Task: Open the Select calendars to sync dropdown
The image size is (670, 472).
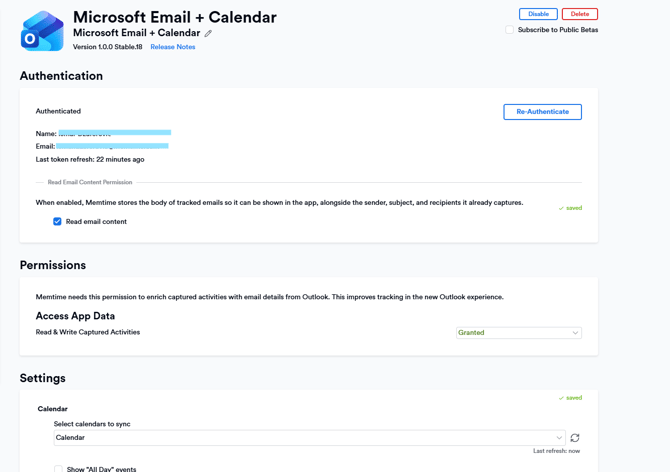Action: [309, 438]
